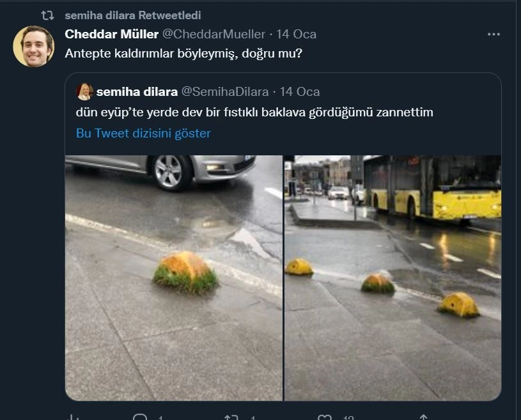Screen dimensions: 521x420
Task: Click the 14 Oca timestamp after @SemihaDilara
Action: (x=300, y=92)
